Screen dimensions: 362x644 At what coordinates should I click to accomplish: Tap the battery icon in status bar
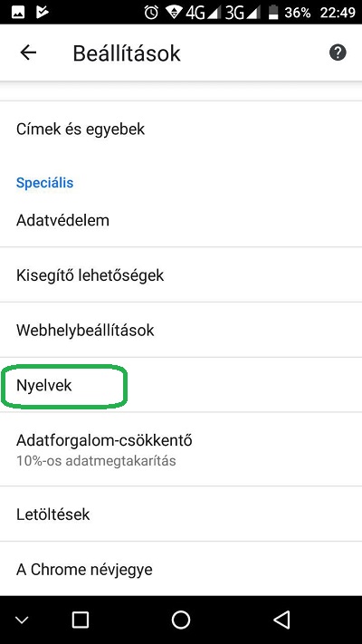(x=273, y=13)
